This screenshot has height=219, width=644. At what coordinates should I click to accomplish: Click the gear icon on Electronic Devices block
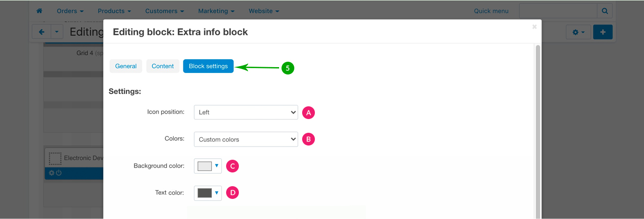click(x=52, y=173)
